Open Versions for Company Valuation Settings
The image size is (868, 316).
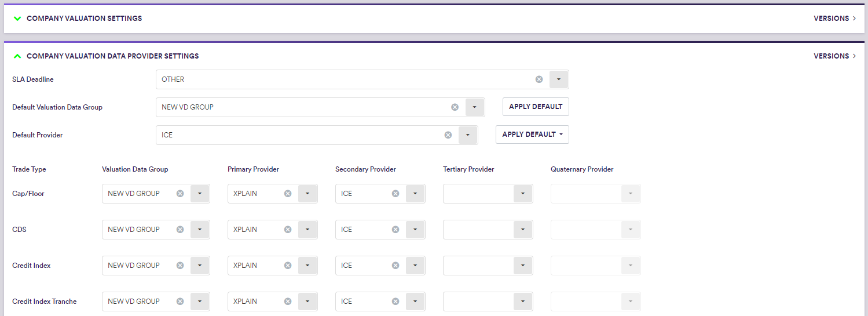[834, 19]
